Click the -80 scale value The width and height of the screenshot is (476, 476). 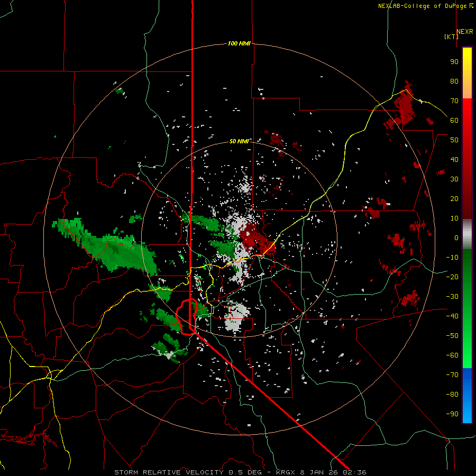[452, 395]
